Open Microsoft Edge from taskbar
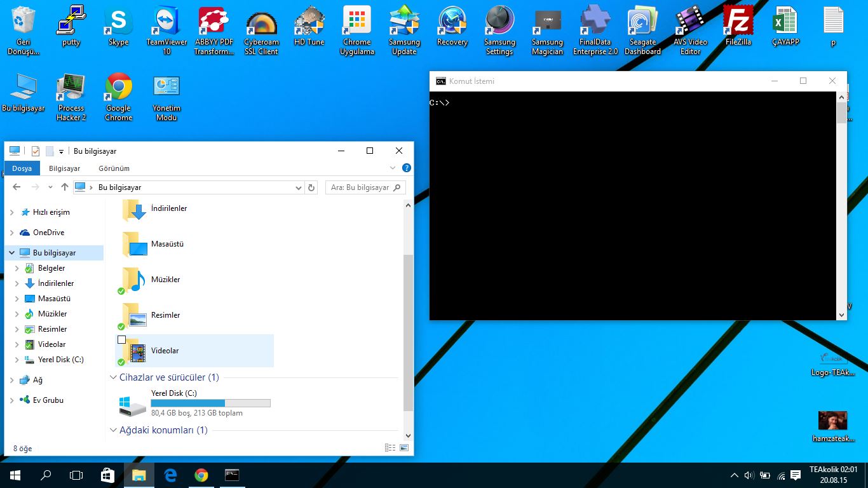The height and width of the screenshot is (488, 868). click(x=170, y=475)
